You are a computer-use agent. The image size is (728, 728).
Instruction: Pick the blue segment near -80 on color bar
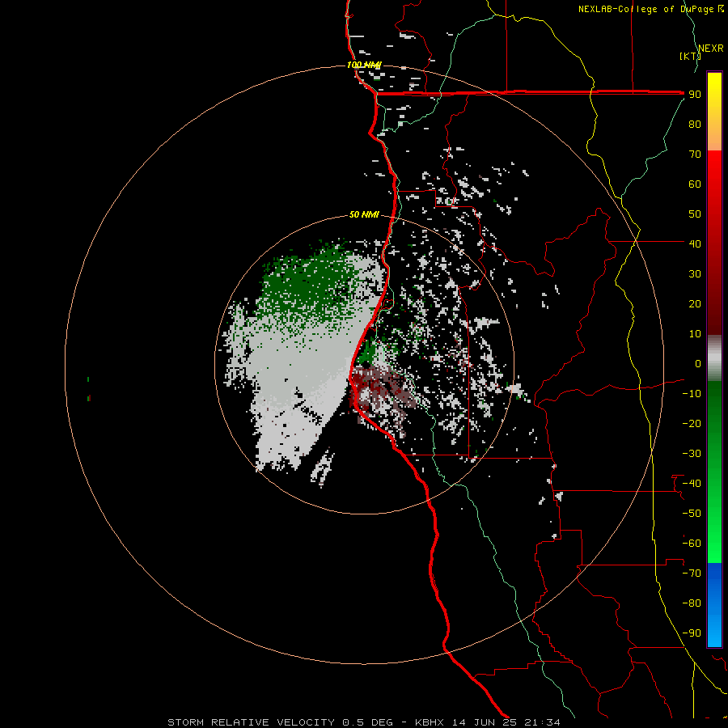point(714,603)
